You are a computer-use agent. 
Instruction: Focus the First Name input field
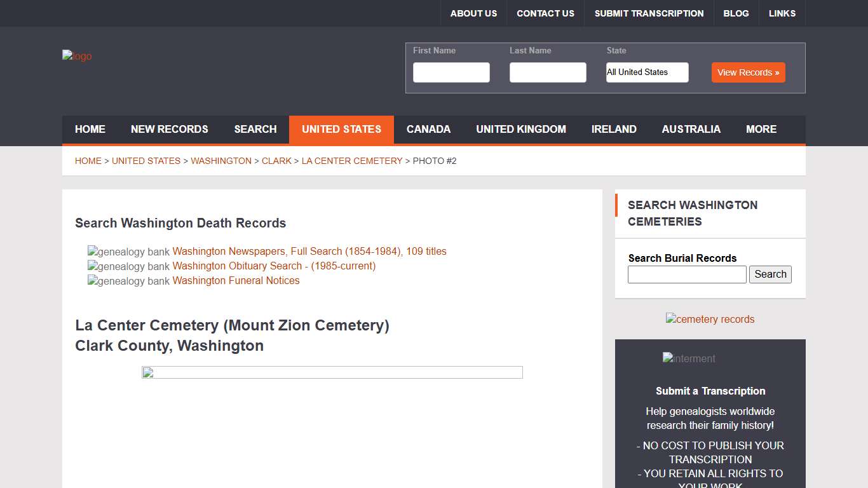[451, 72]
